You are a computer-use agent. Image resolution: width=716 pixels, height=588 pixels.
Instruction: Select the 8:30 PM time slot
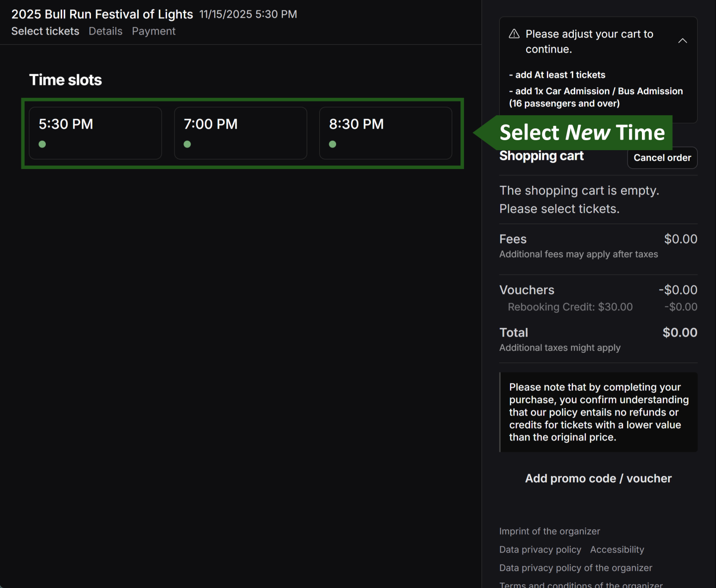click(x=385, y=133)
